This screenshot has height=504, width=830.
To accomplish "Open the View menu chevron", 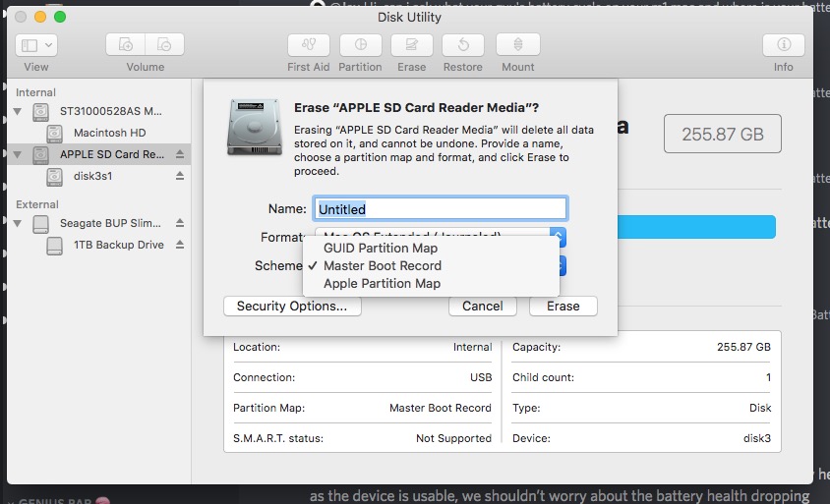I will click(49, 45).
